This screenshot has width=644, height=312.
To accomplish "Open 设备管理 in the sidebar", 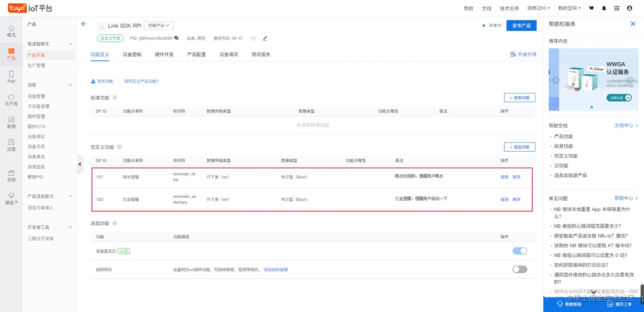I will [x=36, y=96].
